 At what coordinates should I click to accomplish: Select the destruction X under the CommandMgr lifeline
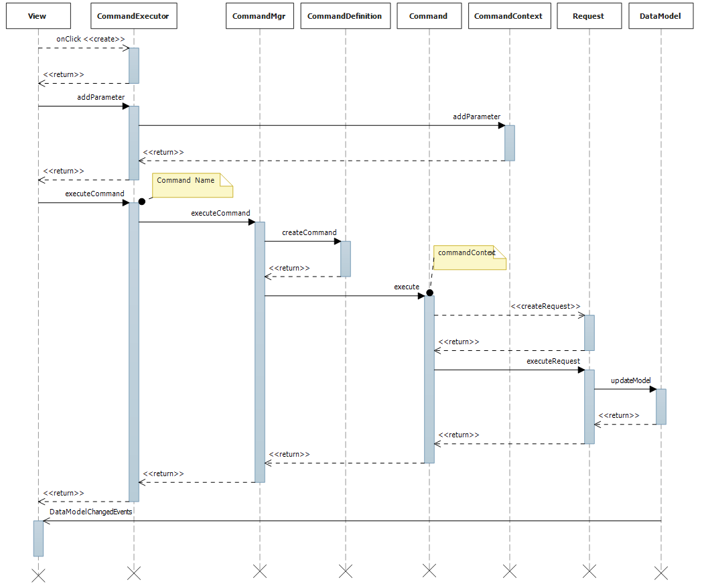coord(260,571)
